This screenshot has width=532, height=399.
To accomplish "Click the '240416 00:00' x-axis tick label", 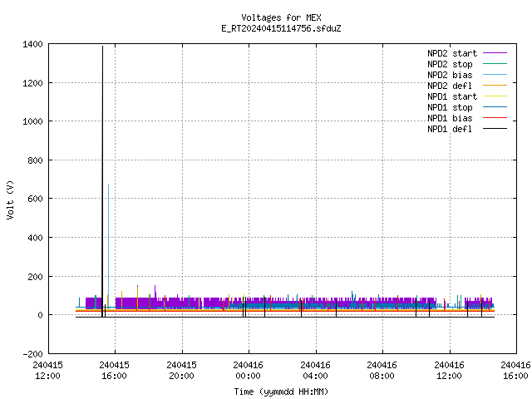I will (x=248, y=371).
